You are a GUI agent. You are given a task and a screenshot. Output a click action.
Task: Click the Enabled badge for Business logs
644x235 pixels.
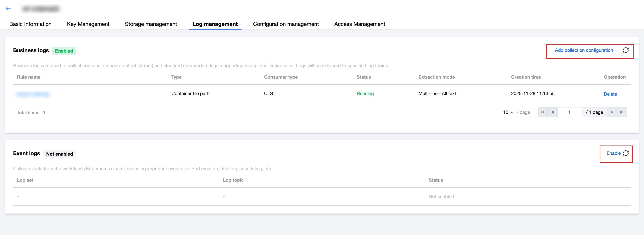coord(64,51)
